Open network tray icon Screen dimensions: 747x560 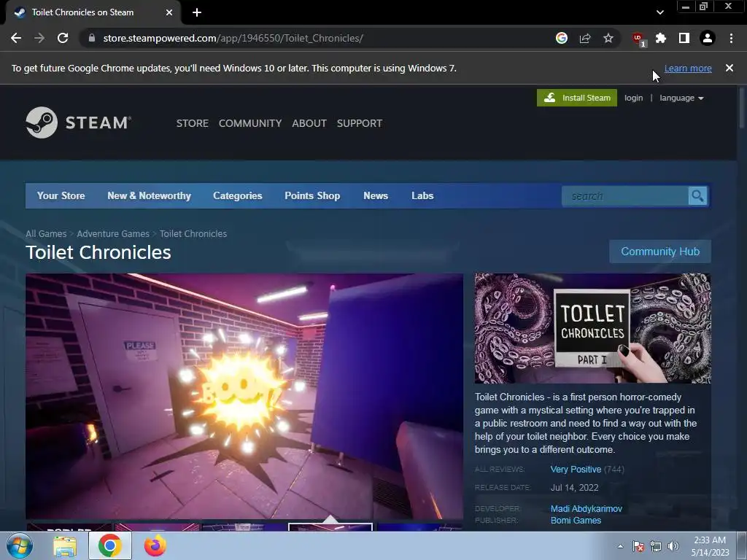click(x=656, y=546)
